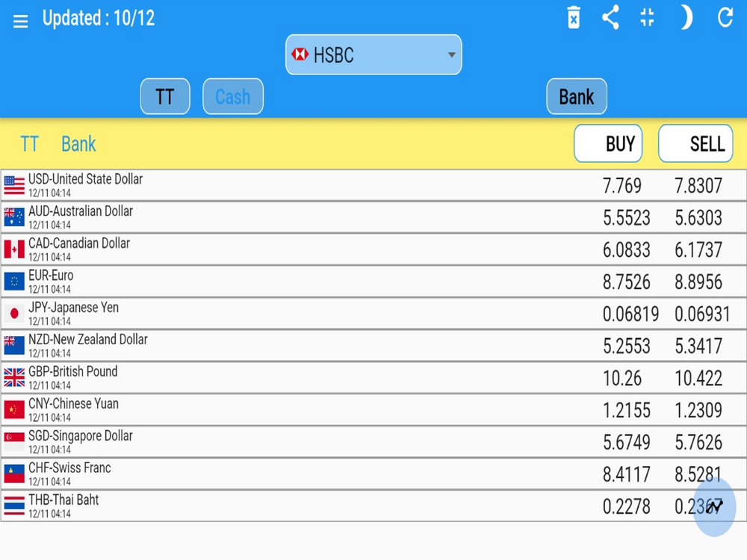Select CHF-Swiss Franc row
The image size is (747, 560).
click(x=373, y=474)
